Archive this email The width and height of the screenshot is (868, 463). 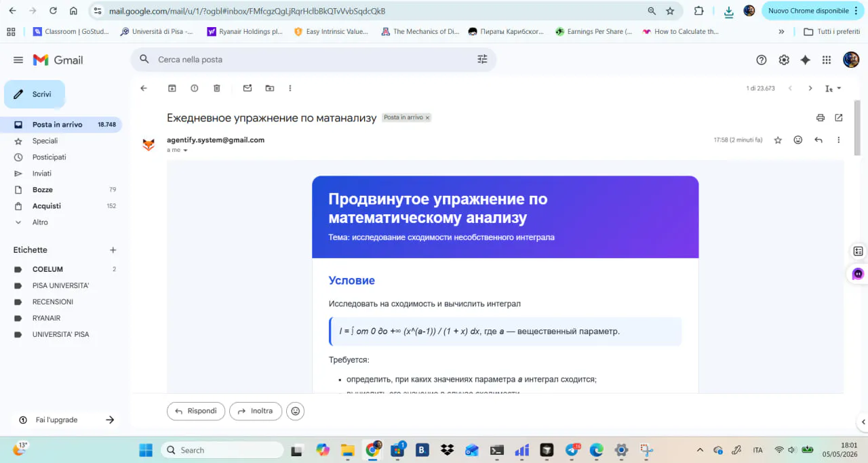(172, 88)
